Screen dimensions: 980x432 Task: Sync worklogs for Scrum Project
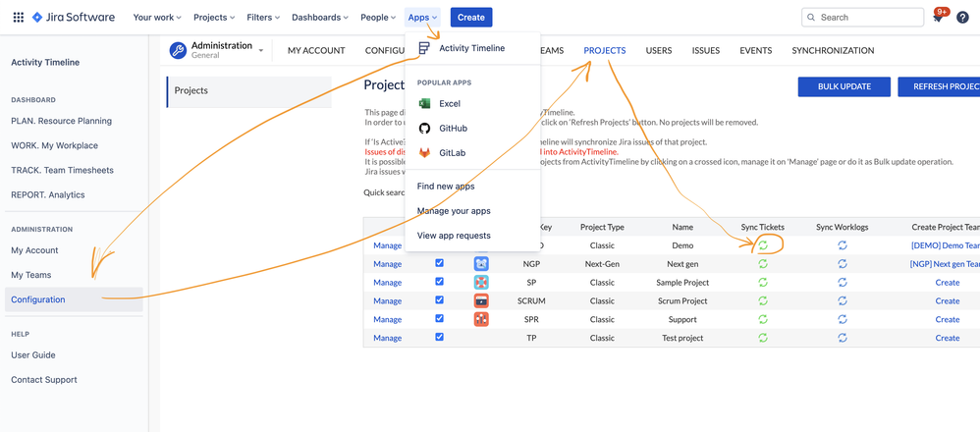[843, 300]
